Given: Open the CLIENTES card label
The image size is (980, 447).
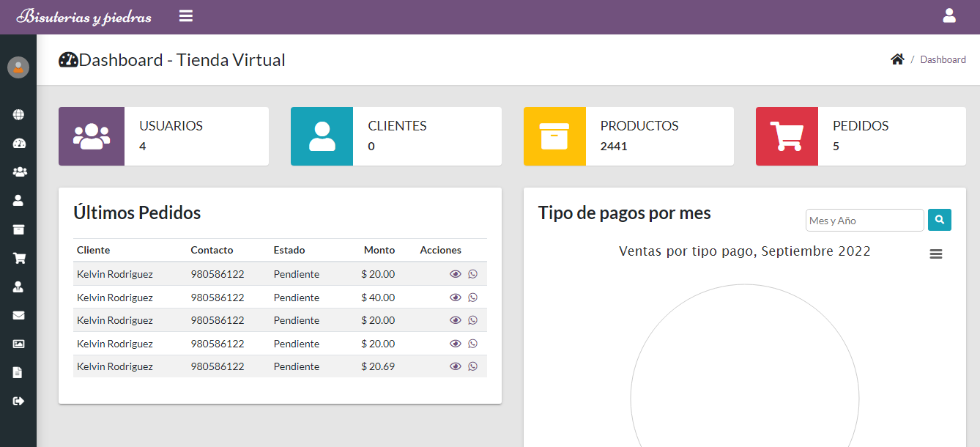Looking at the screenshot, I should [x=397, y=126].
